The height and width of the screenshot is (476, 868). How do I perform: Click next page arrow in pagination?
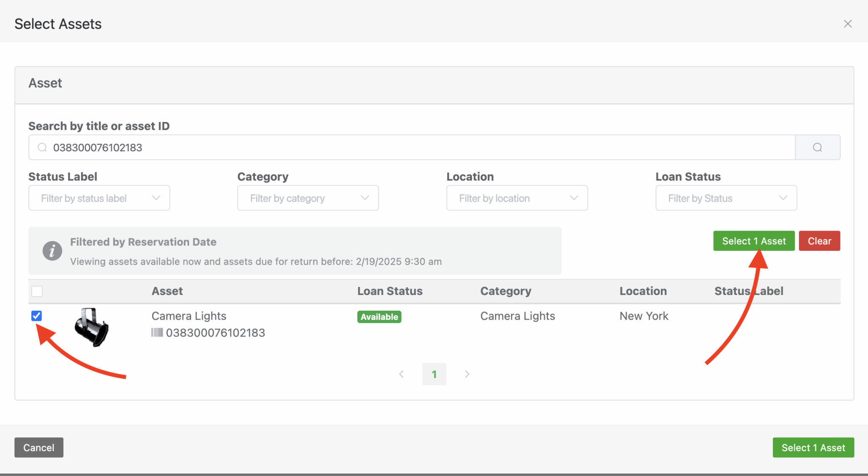tap(467, 374)
